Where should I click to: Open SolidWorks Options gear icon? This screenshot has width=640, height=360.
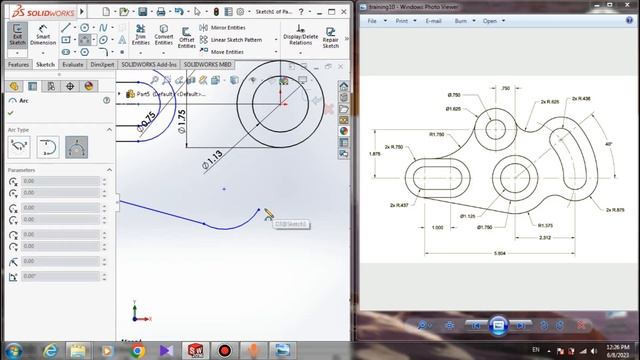240,11
